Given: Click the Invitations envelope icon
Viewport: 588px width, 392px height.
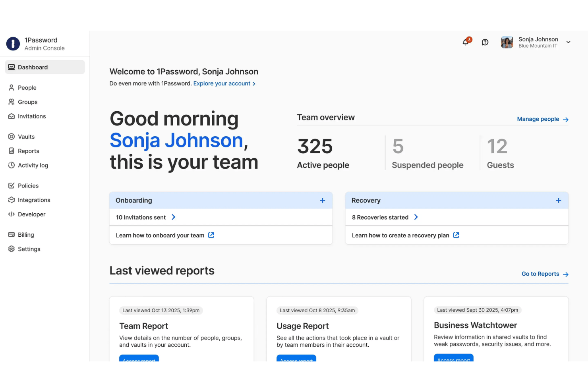Looking at the screenshot, I should click(x=12, y=116).
